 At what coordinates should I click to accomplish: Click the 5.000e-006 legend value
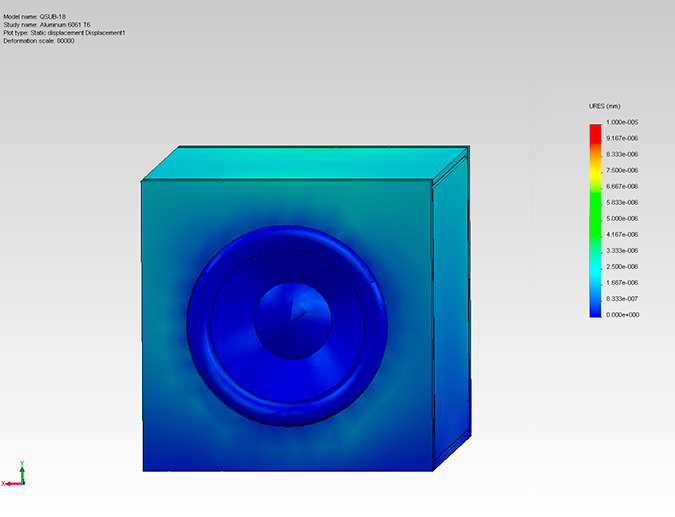622,218
